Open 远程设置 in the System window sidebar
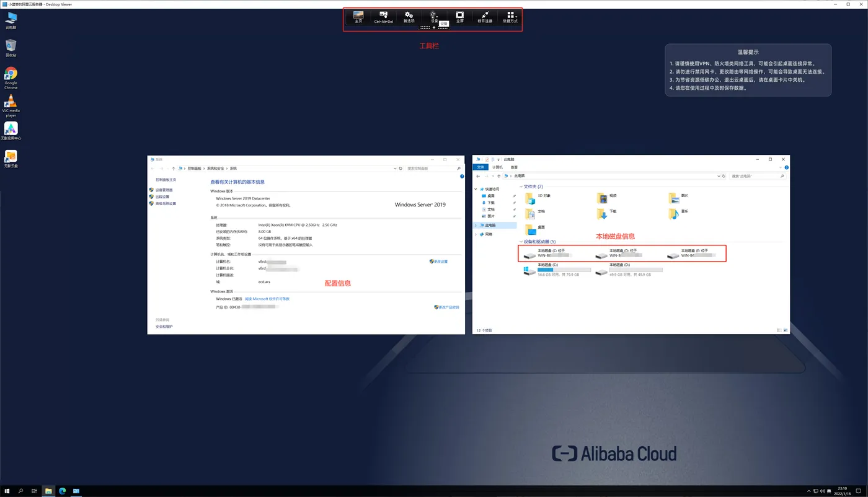This screenshot has width=868, height=497. click(x=162, y=197)
